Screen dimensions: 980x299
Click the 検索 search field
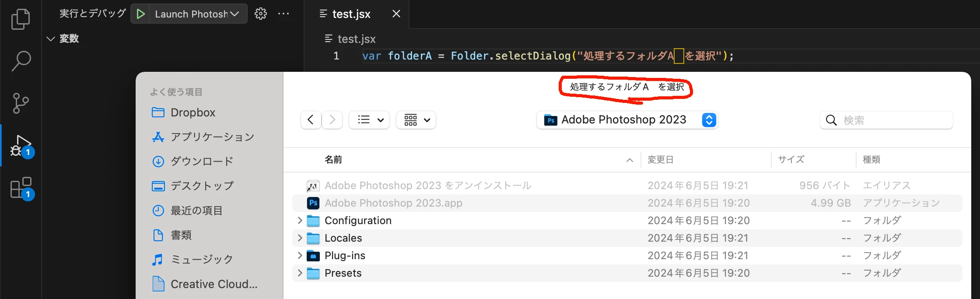(892, 120)
